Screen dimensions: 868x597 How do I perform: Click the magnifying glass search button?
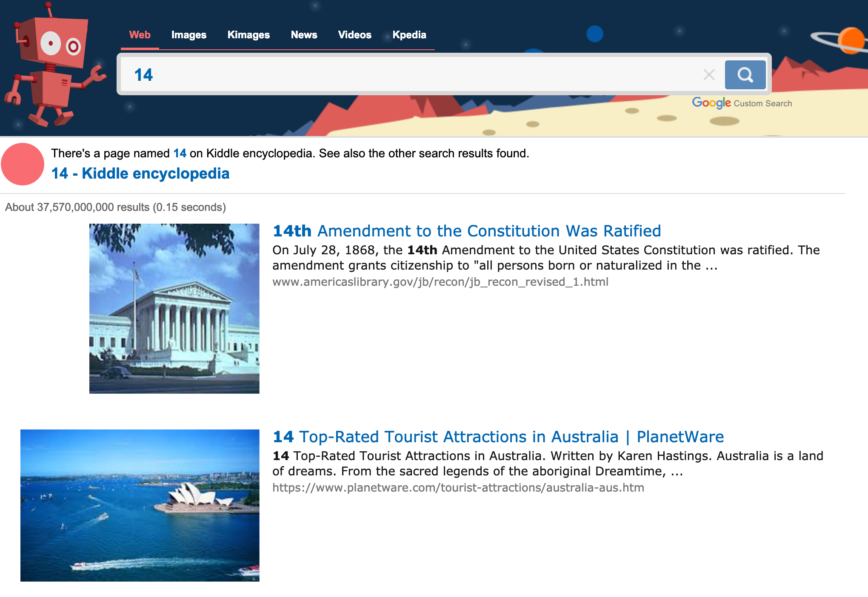[745, 75]
